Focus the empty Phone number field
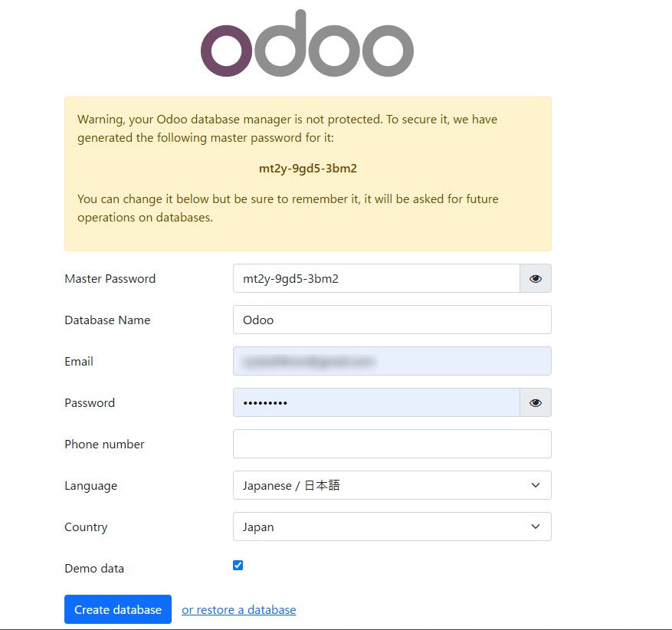 (392, 444)
